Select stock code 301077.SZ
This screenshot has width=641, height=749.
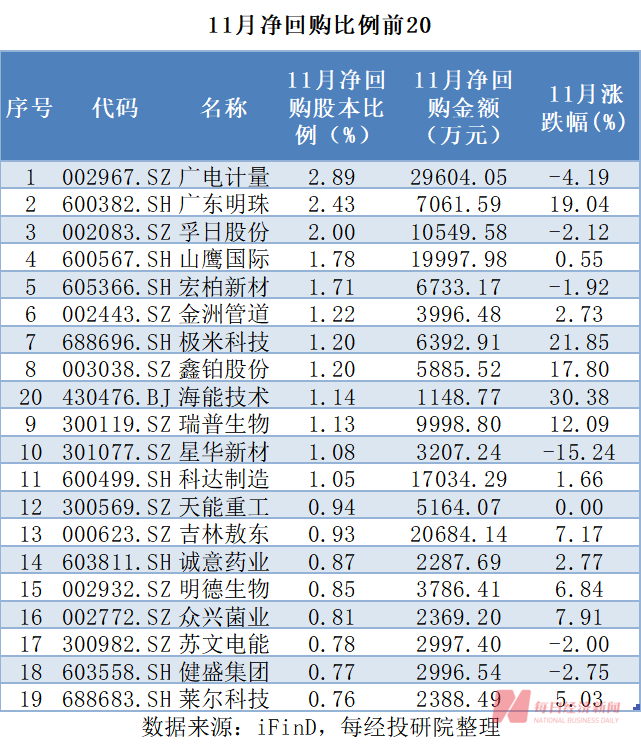(117, 452)
